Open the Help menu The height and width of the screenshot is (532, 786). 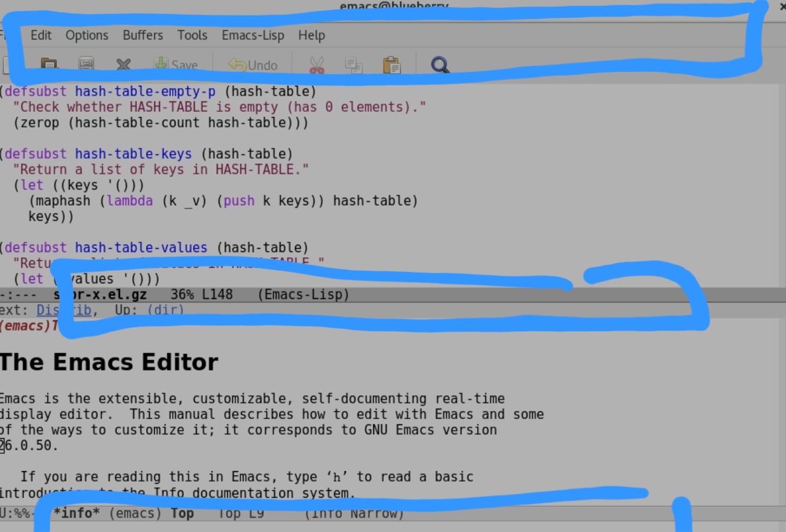click(311, 35)
